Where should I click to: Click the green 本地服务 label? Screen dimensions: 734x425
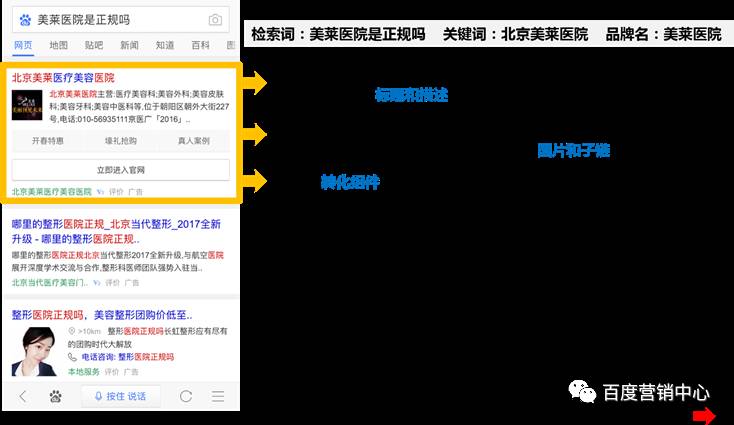tap(84, 372)
